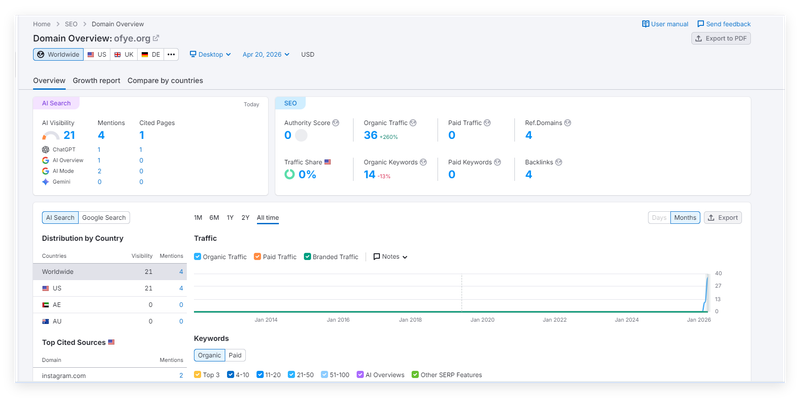Toggle Paid Traffic checkbox
Screen dimensions: 800x398
point(257,257)
